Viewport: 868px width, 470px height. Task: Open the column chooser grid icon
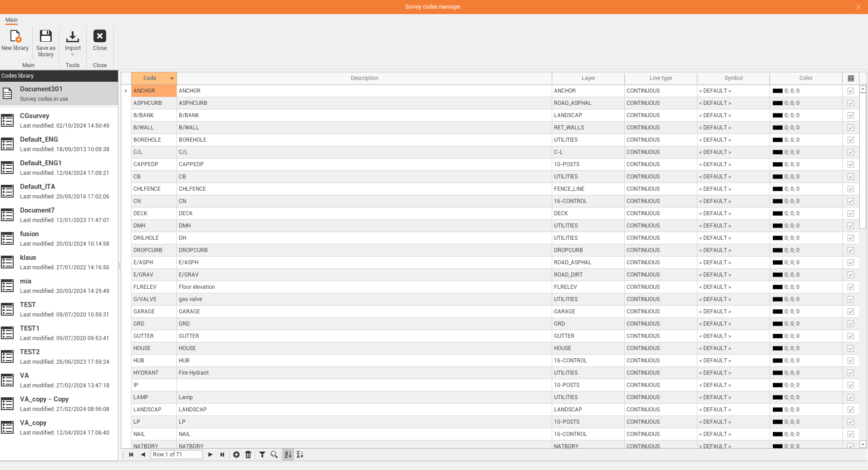pos(851,78)
